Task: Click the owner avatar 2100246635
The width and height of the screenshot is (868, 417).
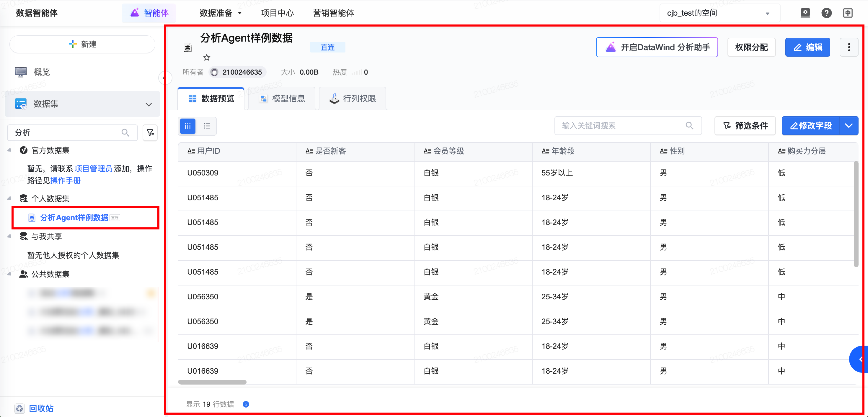Action: click(x=214, y=72)
